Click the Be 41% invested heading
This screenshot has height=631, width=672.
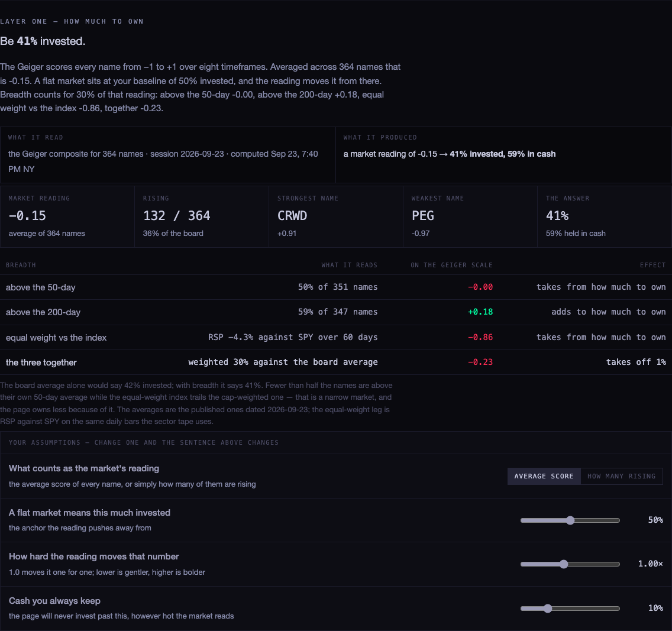43,41
